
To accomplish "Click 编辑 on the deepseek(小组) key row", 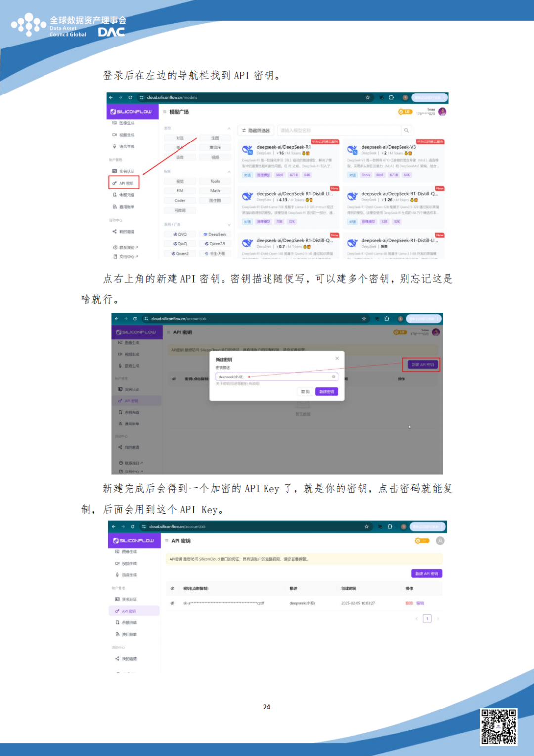I will click(x=420, y=603).
